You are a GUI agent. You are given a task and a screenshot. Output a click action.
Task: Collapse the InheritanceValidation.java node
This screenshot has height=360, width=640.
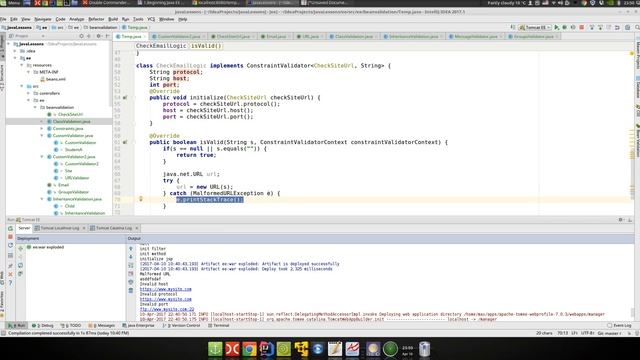coord(42,199)
